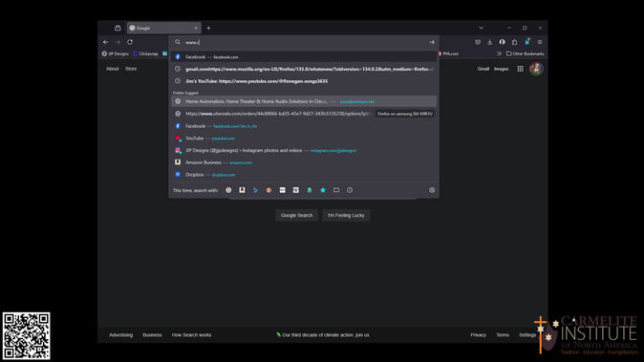Viewport: 644px width, 362px height.
Task: Open the Advertising footer link
Action: tap(120, 335)
